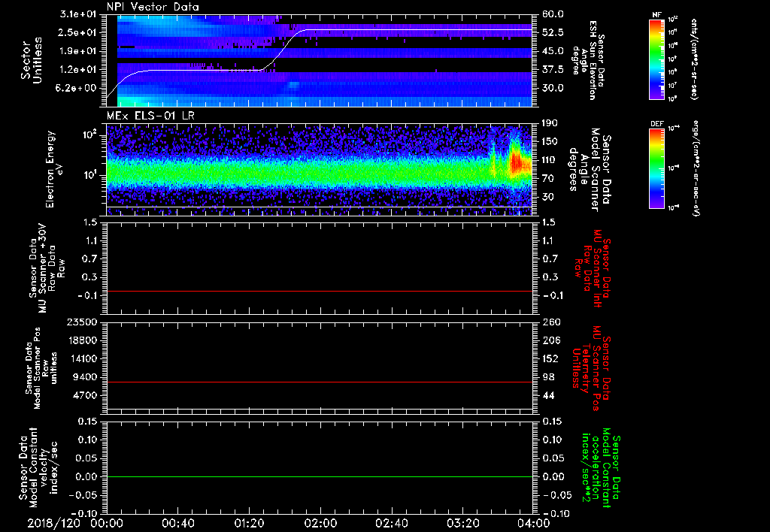Click the DEF energy flux color bar
Viewport: 770px width, 532px height.
pos(656,168)
